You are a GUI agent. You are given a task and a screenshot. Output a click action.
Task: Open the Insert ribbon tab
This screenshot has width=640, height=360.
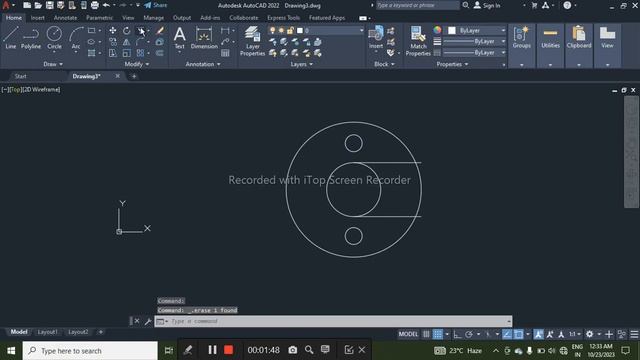click(x=38, y=18)
